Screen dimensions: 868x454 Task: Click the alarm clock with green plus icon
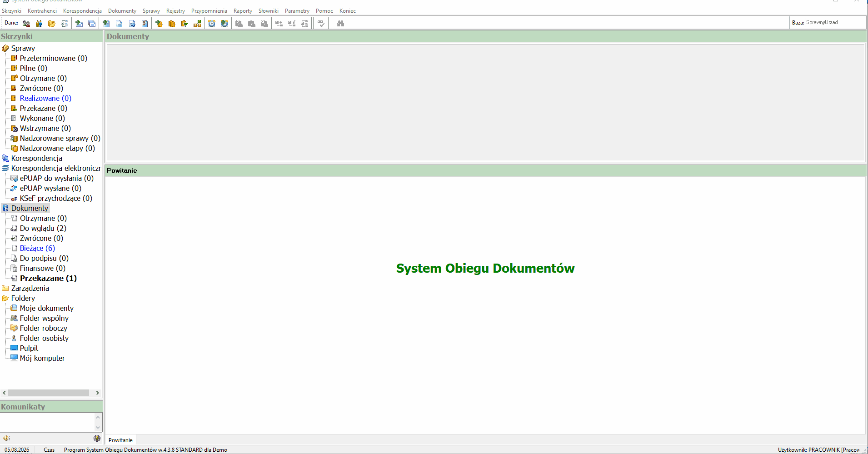pos(224,24)
